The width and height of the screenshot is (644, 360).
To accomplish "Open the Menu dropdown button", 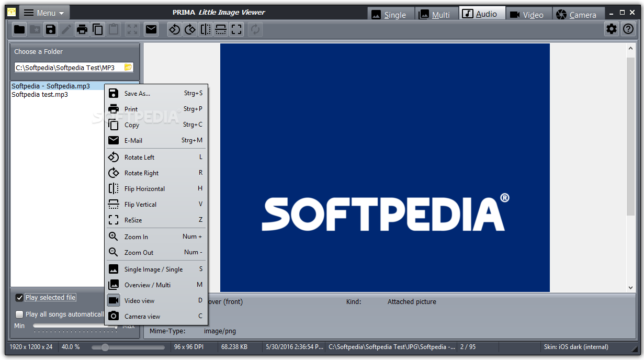I will tap(44, 13).
